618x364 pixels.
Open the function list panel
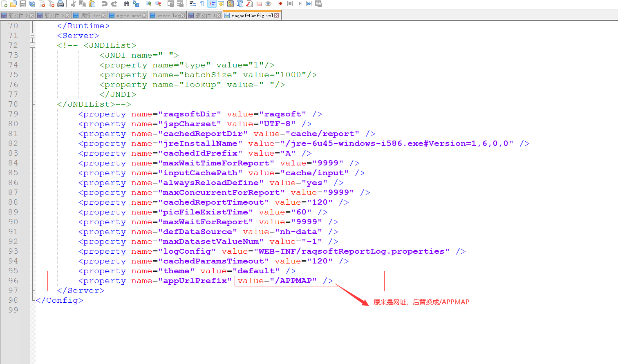249,4
